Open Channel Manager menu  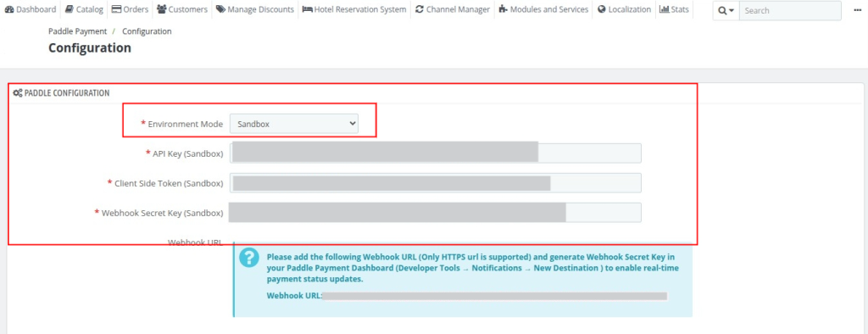pos(453,9)
